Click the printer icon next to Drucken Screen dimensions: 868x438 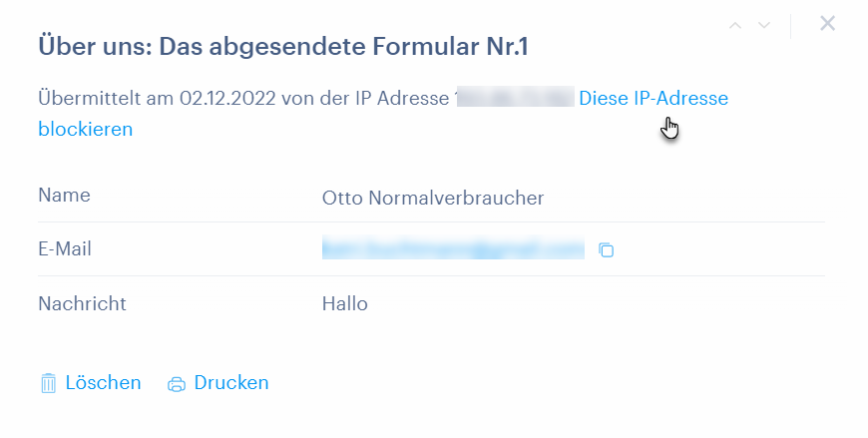pos(177,384)
